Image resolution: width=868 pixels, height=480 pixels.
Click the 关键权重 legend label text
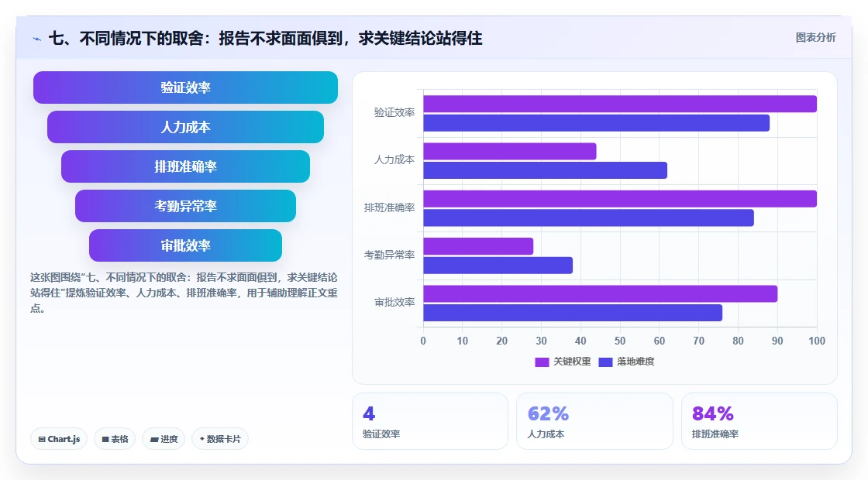coord(572,362)
